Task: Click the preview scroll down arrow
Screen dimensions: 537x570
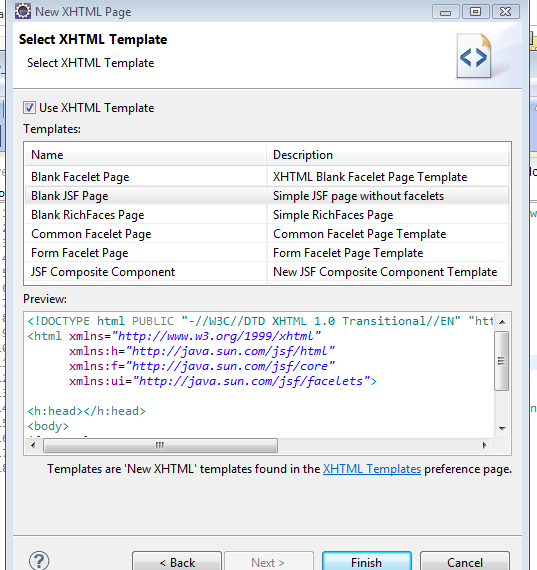Action: [502, 429]
